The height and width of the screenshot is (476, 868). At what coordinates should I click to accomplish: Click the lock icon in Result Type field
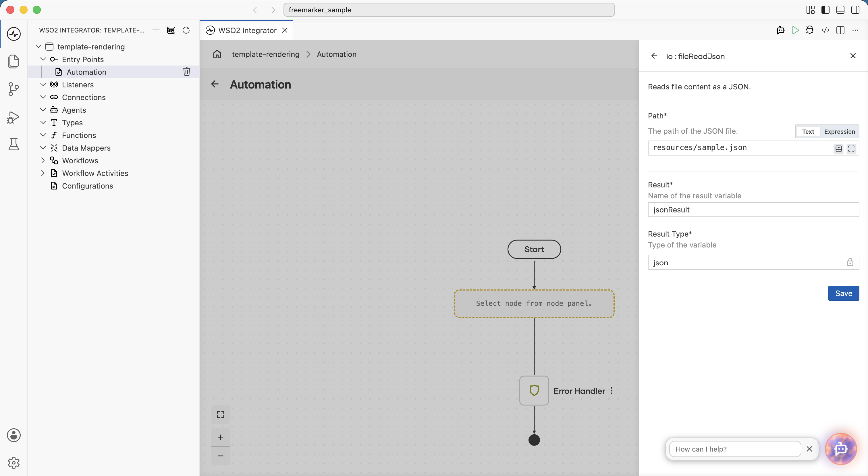[850, 262]
